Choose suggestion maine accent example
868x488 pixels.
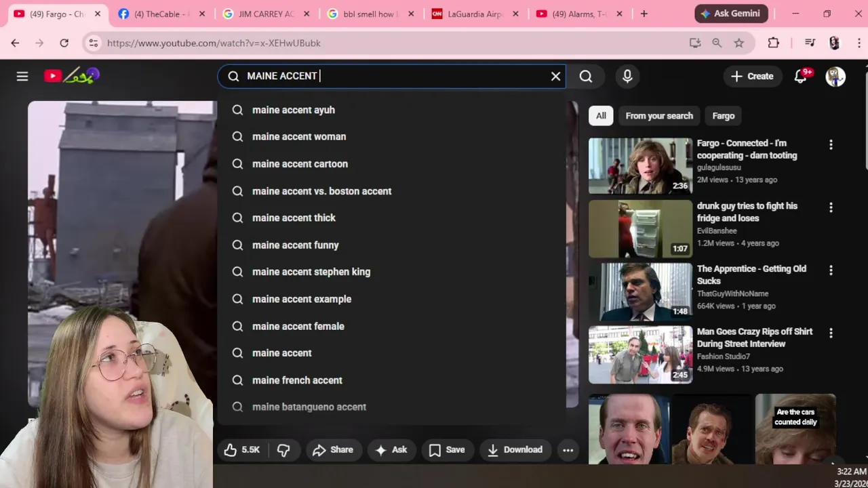pyautogui.click(x=391, y=299)
